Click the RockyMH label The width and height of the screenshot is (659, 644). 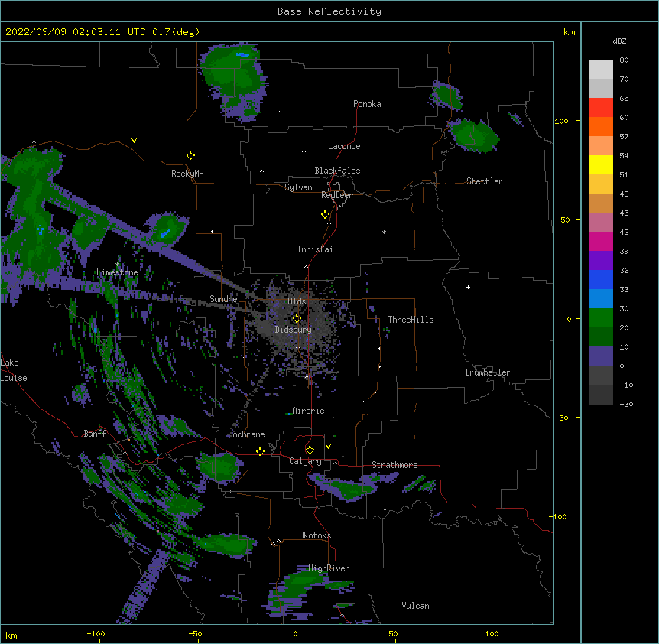tap(187, 173)
